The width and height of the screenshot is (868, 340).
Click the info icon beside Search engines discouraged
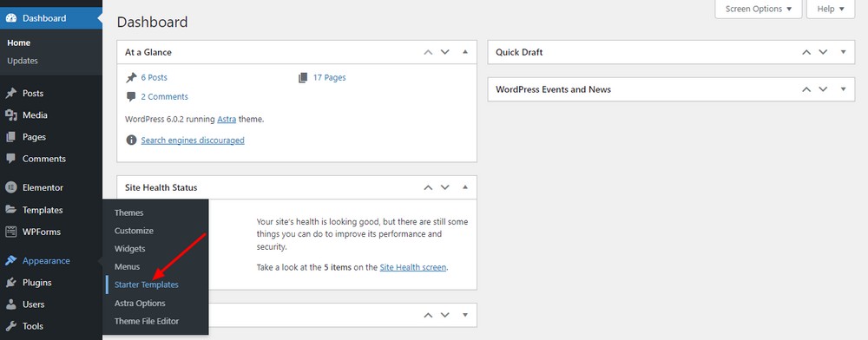tap(131, 141)
